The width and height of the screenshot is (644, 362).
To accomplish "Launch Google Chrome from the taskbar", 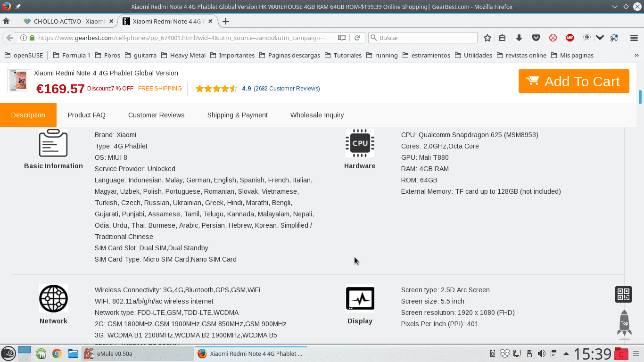I will pos(57,354).
